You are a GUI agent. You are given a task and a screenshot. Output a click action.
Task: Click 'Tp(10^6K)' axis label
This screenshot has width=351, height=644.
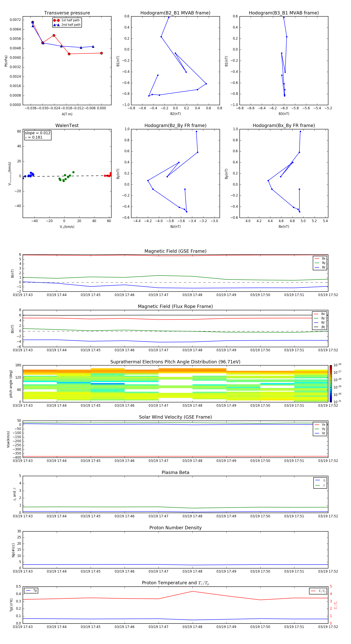(11, 605)
